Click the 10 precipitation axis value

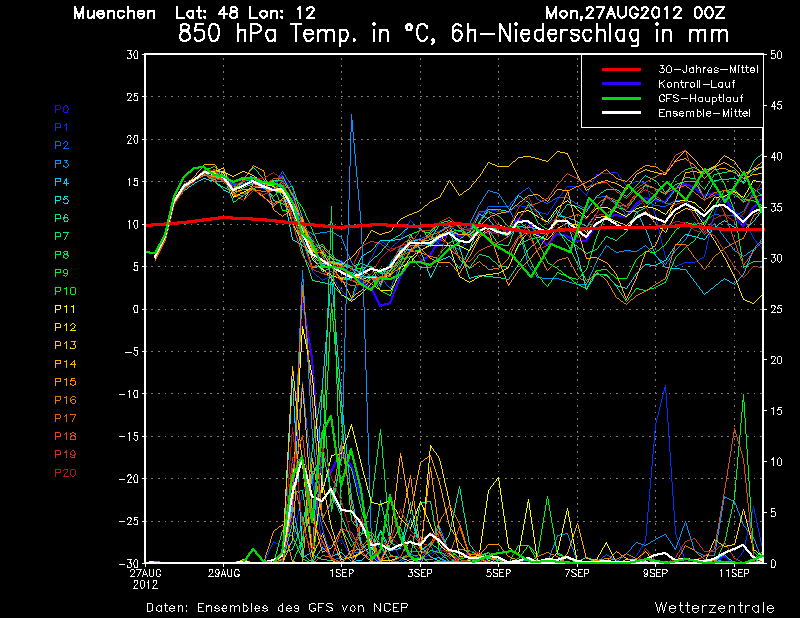pos(776,462)
